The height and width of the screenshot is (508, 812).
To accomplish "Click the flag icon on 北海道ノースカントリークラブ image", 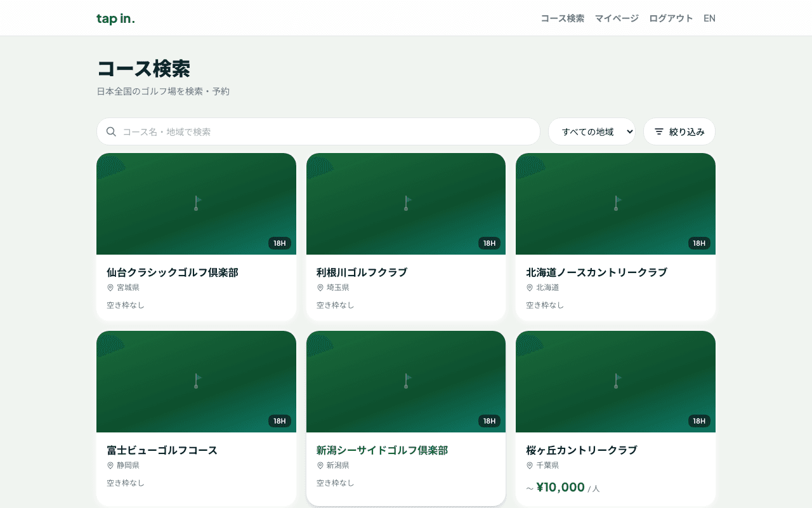I will [x=615, y=202].
